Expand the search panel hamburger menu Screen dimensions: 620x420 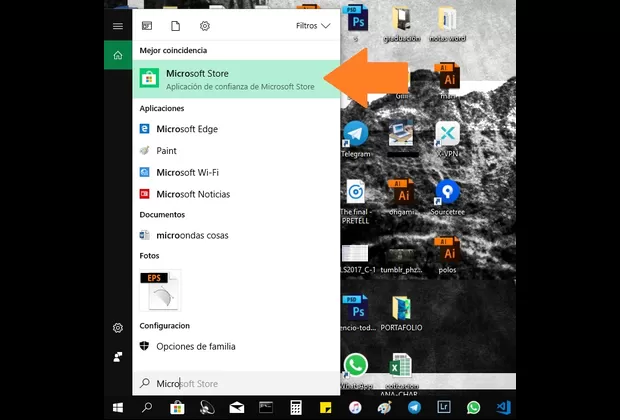(118, 26)
